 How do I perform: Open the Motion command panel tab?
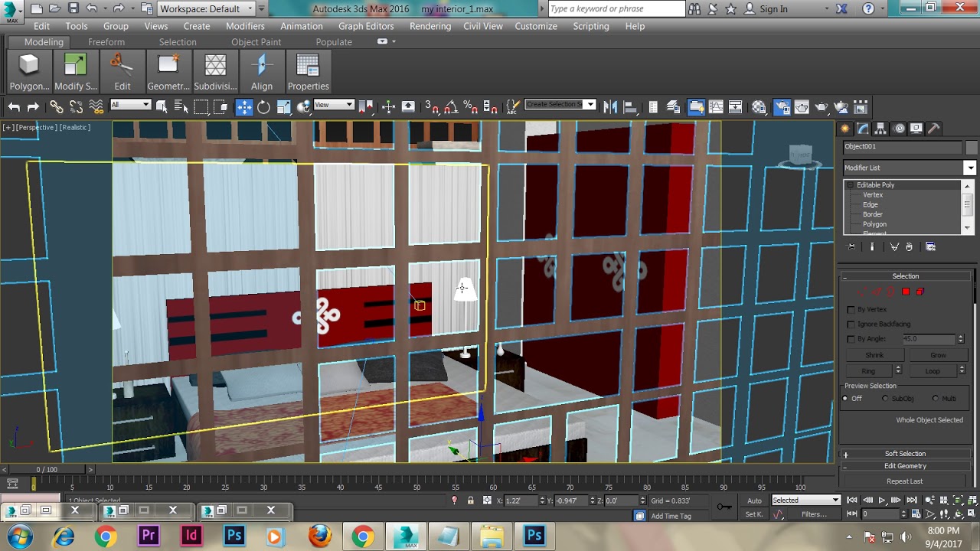coord(899,129)
